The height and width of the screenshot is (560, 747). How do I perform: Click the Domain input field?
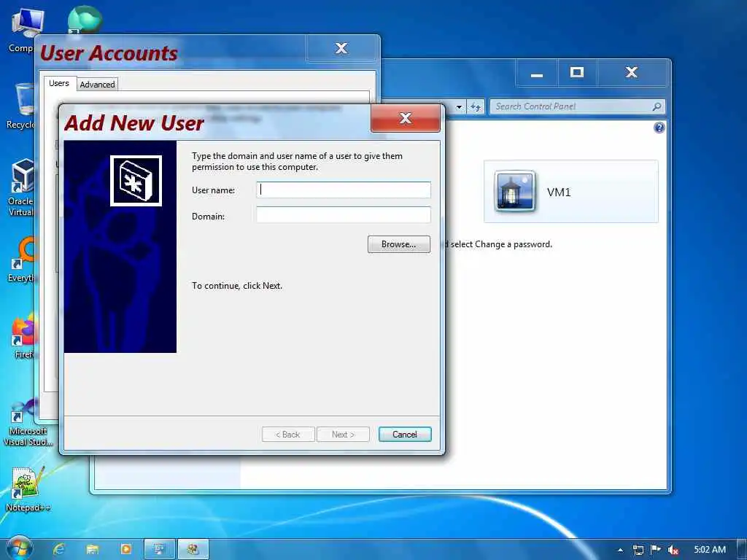click(x=343, y=215)
